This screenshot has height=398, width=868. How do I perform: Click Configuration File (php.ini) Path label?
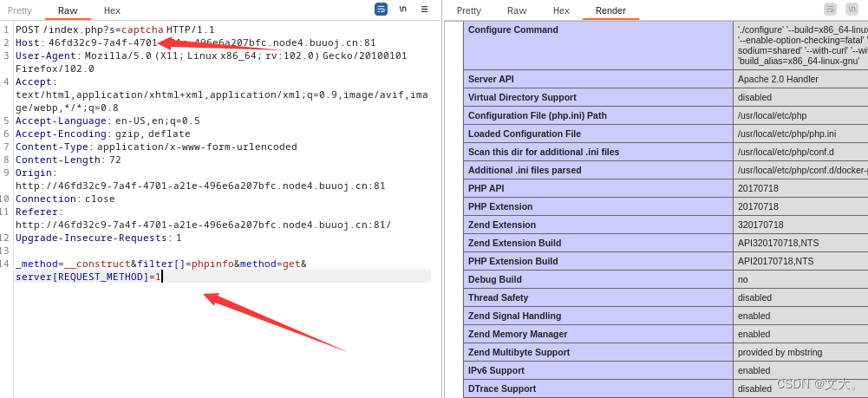coord(538,115)
